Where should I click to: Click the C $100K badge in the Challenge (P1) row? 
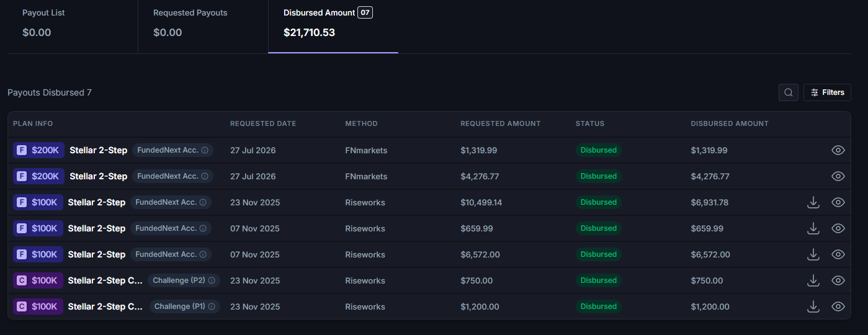(x=38, y=306)
